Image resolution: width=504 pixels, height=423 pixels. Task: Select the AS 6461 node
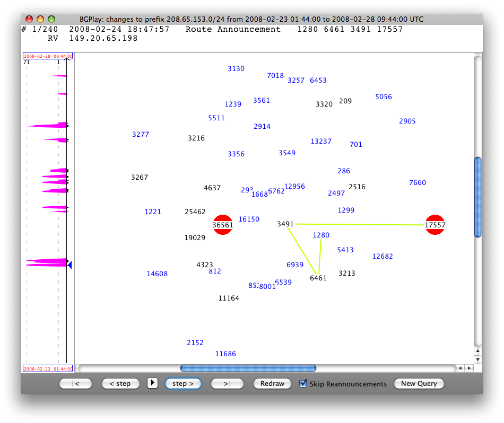click(x=318, y=278)
